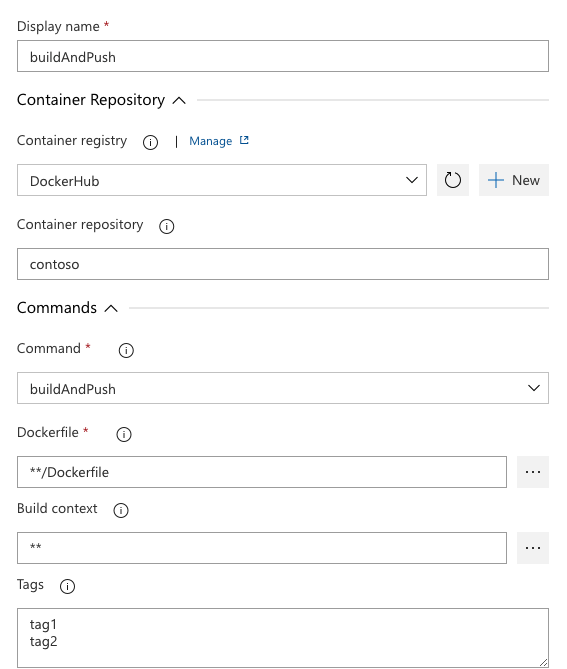Click the Tags text area
Screen dimensions: 567x669
pyautogui.click(x=283, y=638)
